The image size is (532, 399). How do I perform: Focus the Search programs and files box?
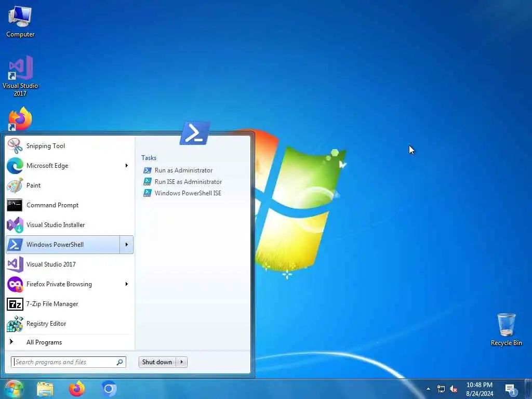coord(68,362)
